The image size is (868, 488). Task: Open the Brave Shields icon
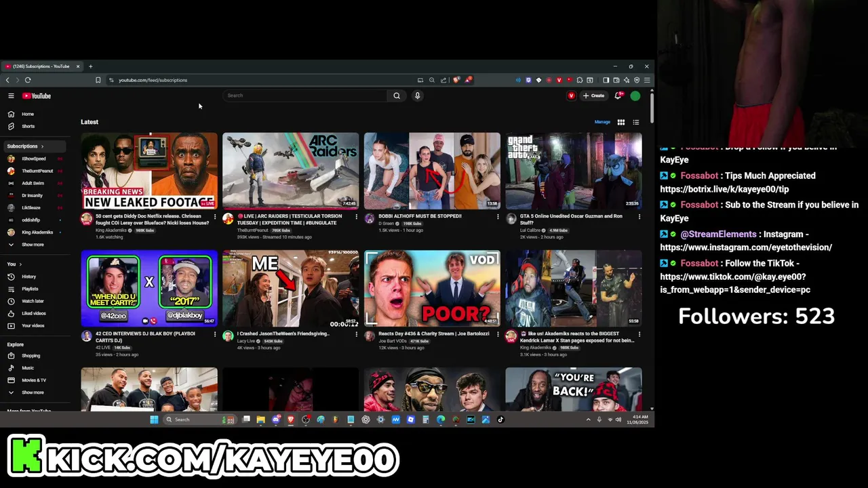coord(457,80)
